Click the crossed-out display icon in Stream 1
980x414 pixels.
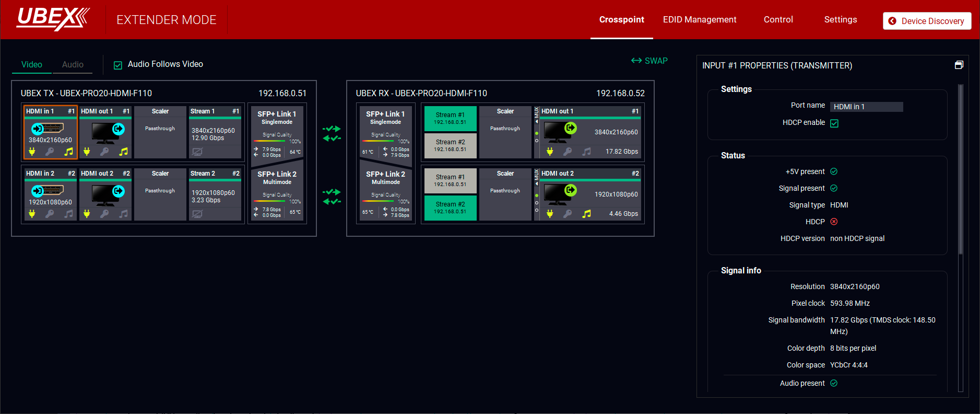197,152
